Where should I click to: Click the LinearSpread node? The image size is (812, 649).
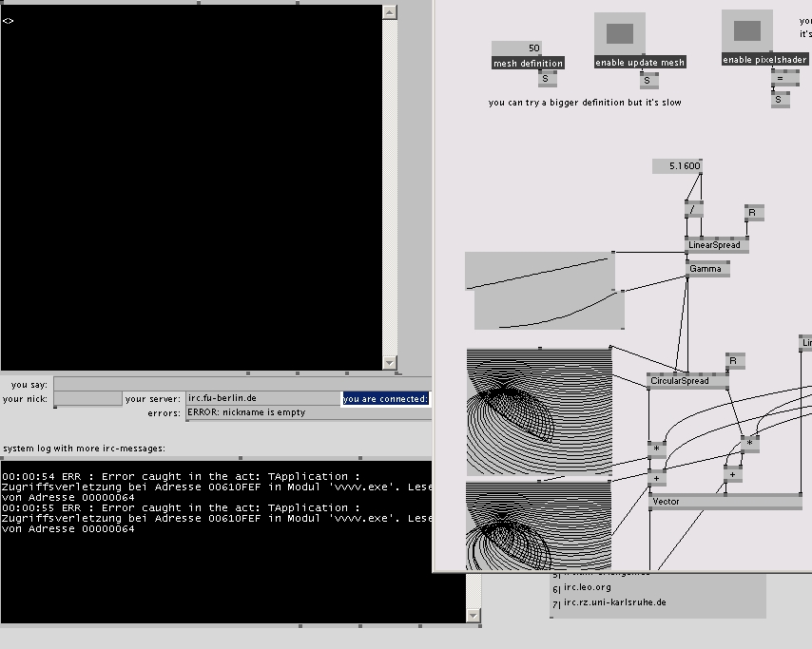pos(716,245)
